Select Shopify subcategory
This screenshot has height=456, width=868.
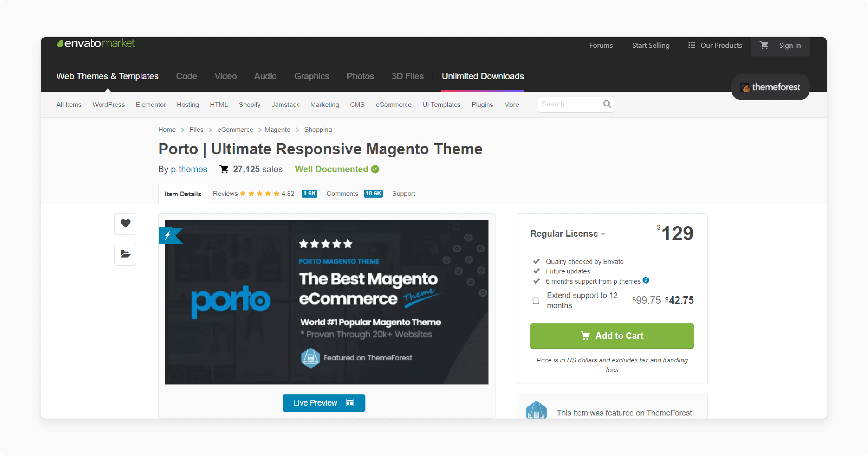[x=249, y=104]
